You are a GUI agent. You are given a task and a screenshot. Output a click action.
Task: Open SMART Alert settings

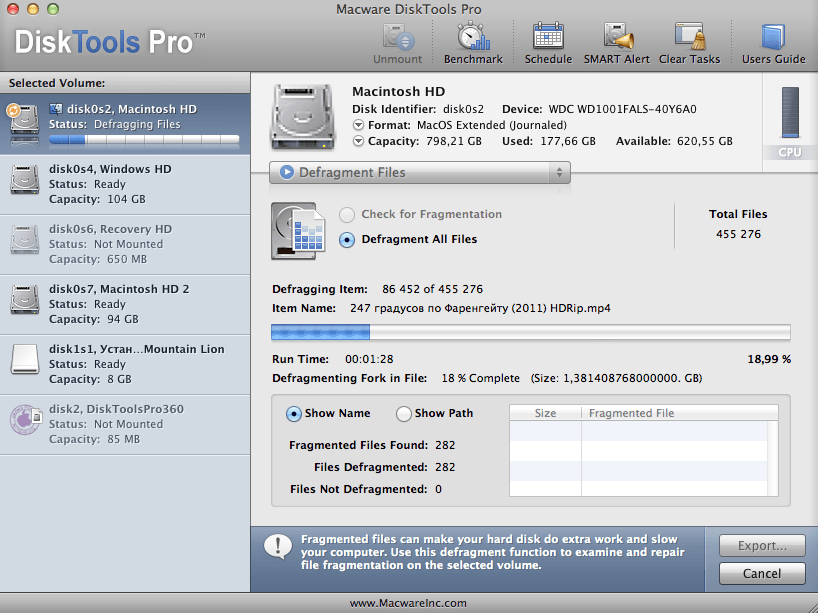(617, 36)
